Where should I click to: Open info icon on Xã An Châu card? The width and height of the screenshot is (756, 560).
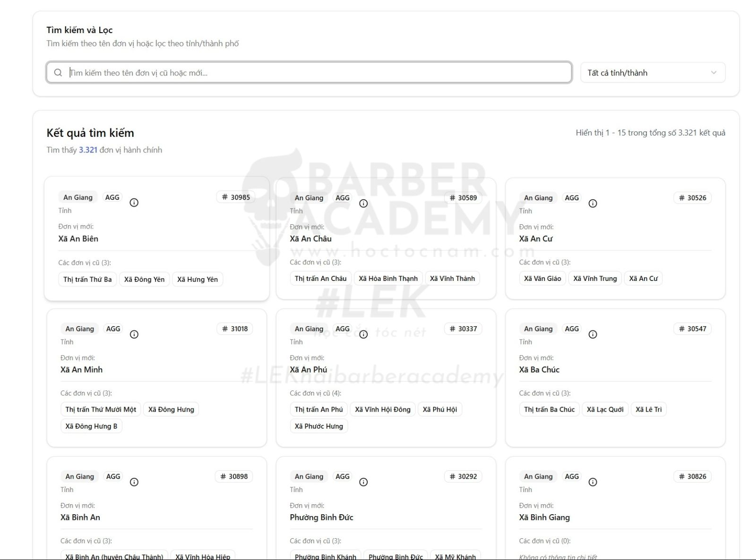coord(363,204)
